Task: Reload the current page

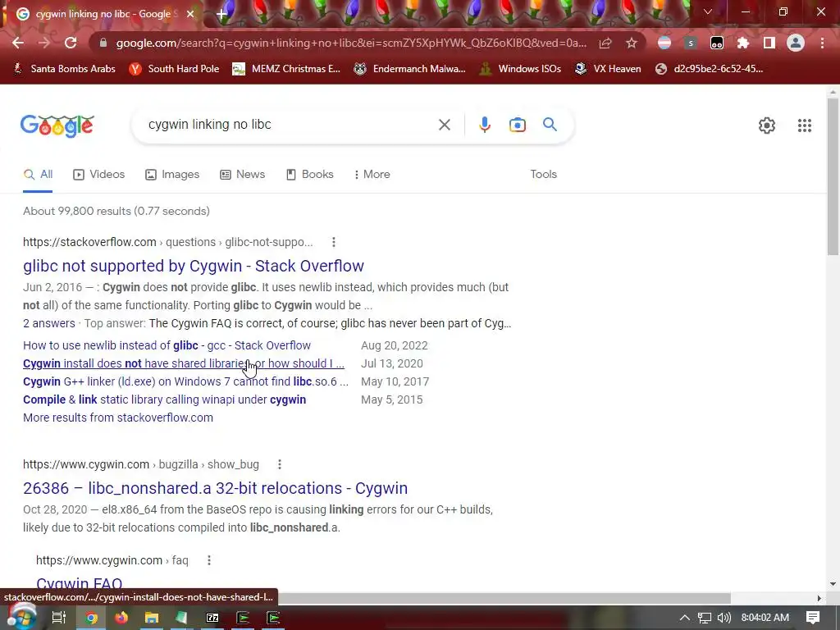Action: click(x=71, y=43)
